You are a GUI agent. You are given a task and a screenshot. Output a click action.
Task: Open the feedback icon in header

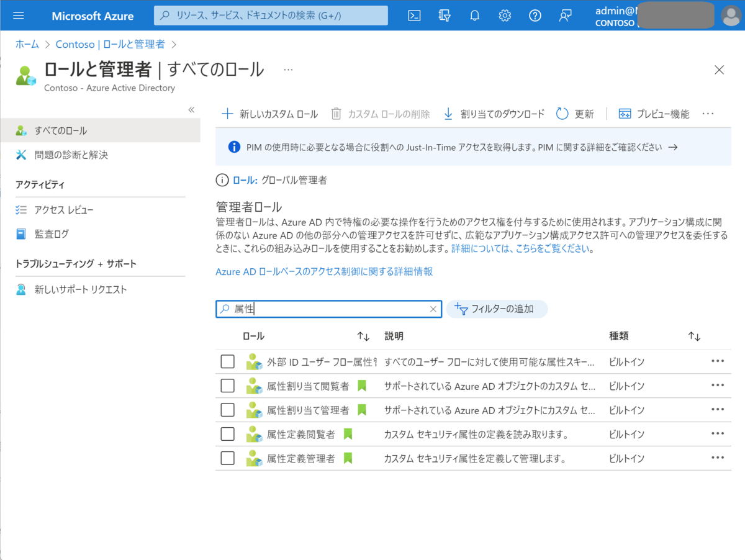565,16
